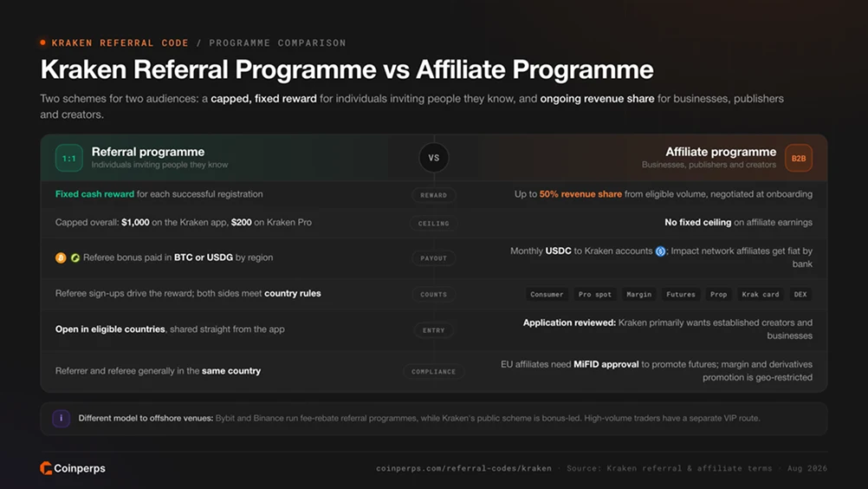Image resolution: width=868 pixels, height=489 pixels.
Task: Click the KRAKEN REFERRAL CODE breadcrumb
Action: tap(120, 42)
